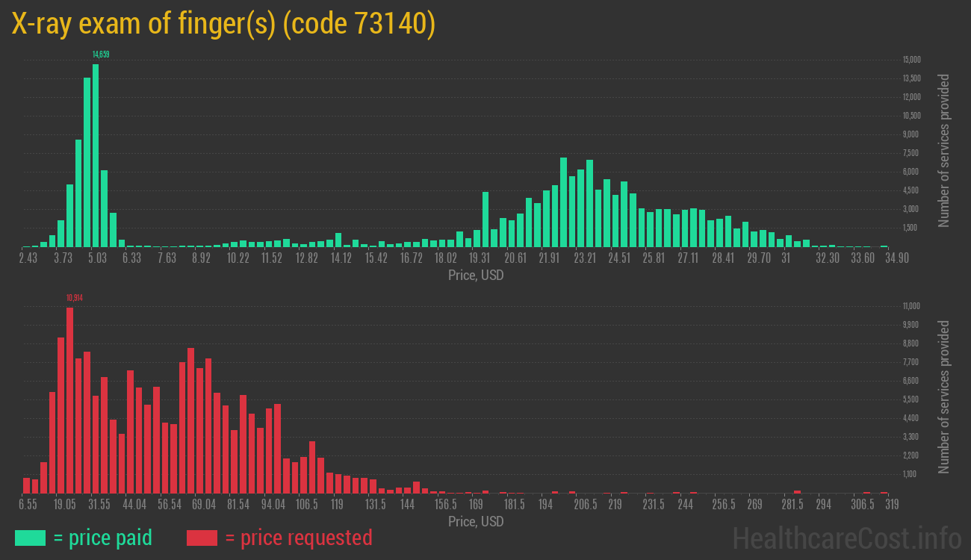971x560 pixels.
Task: Click the red price requested legend swatch
Action: tap(202, 538)
